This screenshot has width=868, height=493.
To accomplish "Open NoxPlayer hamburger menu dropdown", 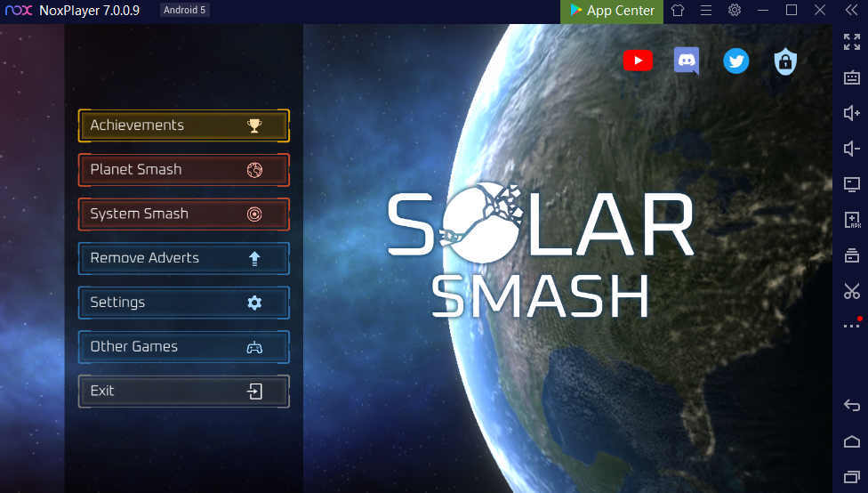I will [706, 11].
